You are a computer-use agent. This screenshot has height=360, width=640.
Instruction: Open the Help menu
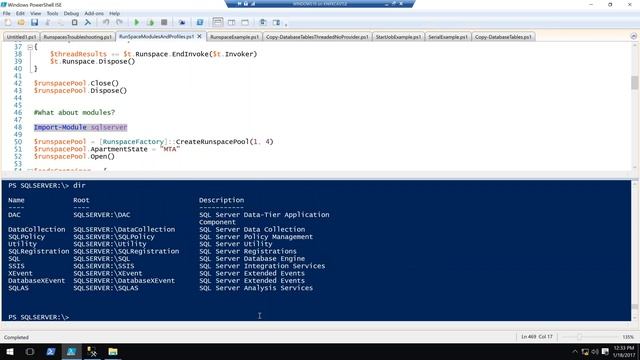[x=115, y=13]
